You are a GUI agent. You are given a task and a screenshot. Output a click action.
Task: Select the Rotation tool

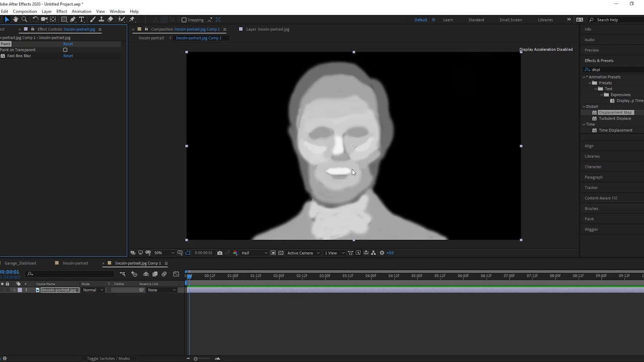35,20
